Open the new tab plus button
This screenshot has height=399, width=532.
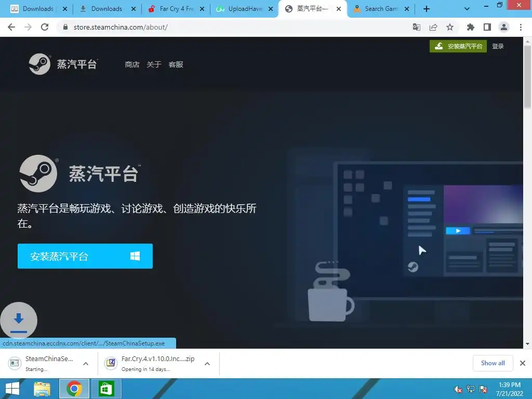tap(427, 9)
